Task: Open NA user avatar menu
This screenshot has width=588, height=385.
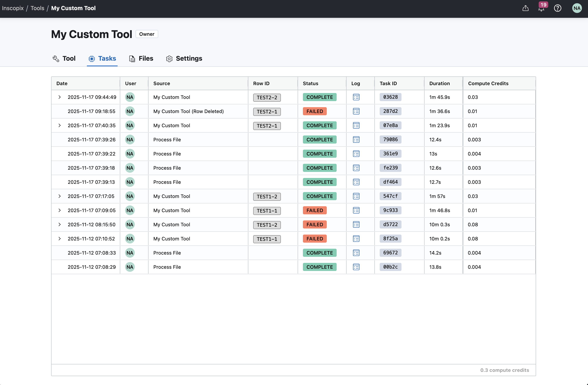Action: (577, 8)
